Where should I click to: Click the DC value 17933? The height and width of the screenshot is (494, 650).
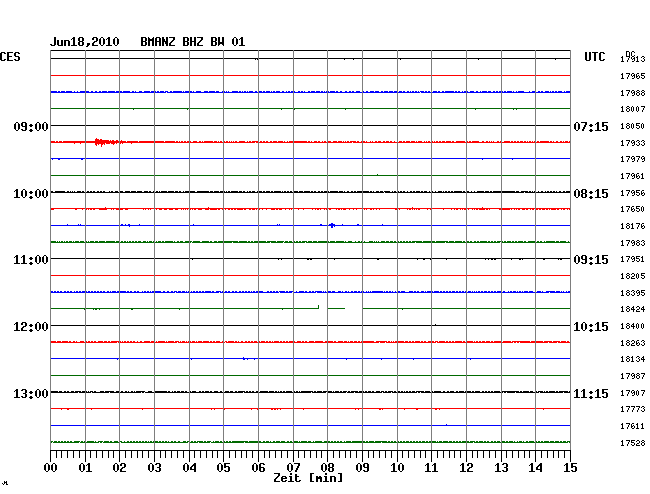[633, 143]
